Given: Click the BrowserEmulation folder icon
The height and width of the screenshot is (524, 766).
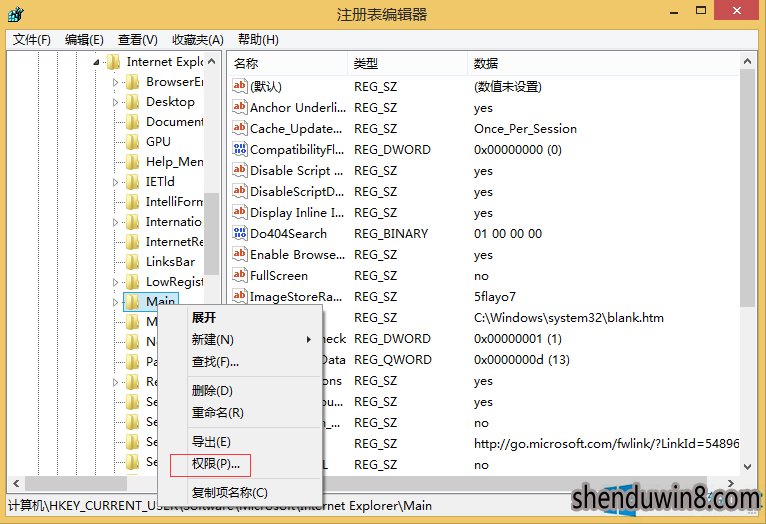Looking at the screenshot, I should (x=132, y=82).
